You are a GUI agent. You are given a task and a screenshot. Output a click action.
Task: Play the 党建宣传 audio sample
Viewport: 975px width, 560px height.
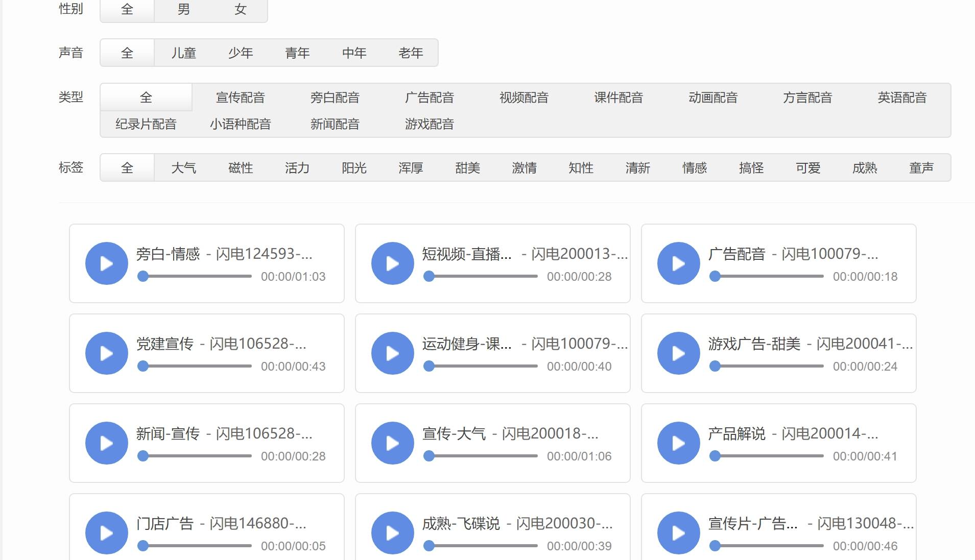[106, 353]
